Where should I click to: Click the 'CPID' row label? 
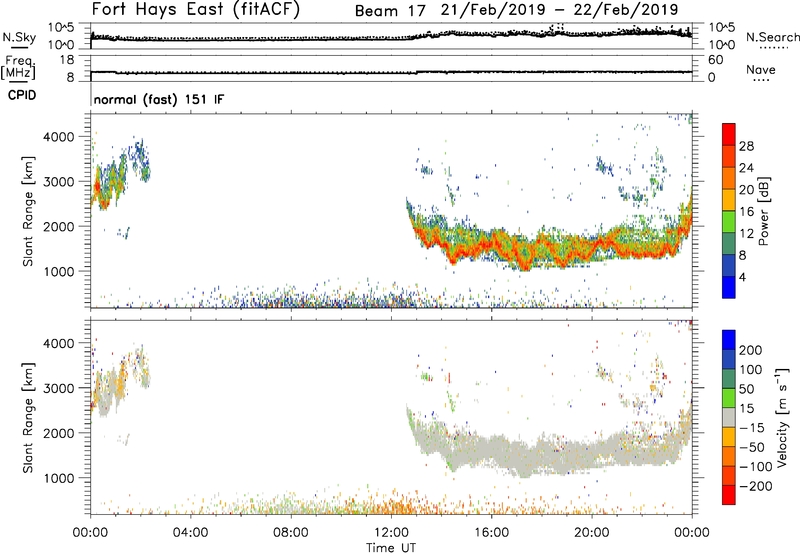pyautogui.click(x=22, y=95)
